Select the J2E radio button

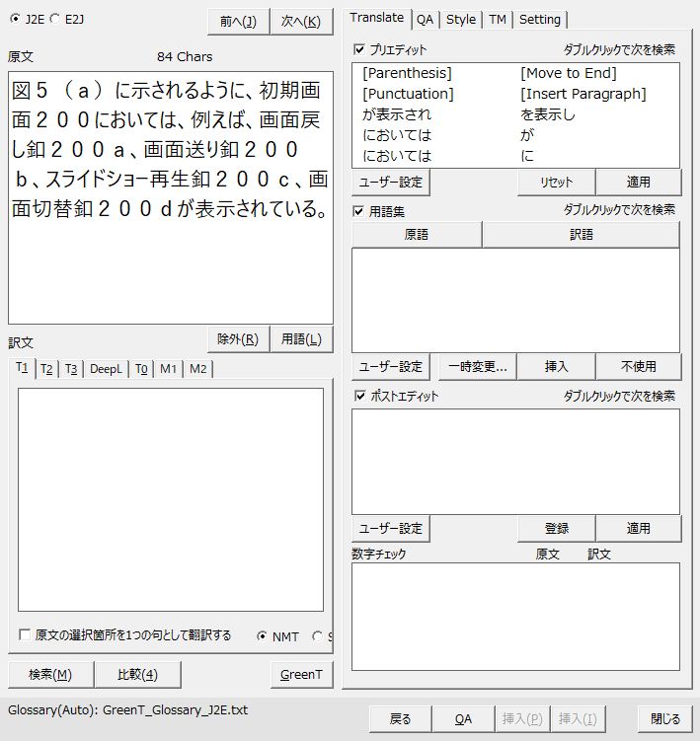[14, 18]
